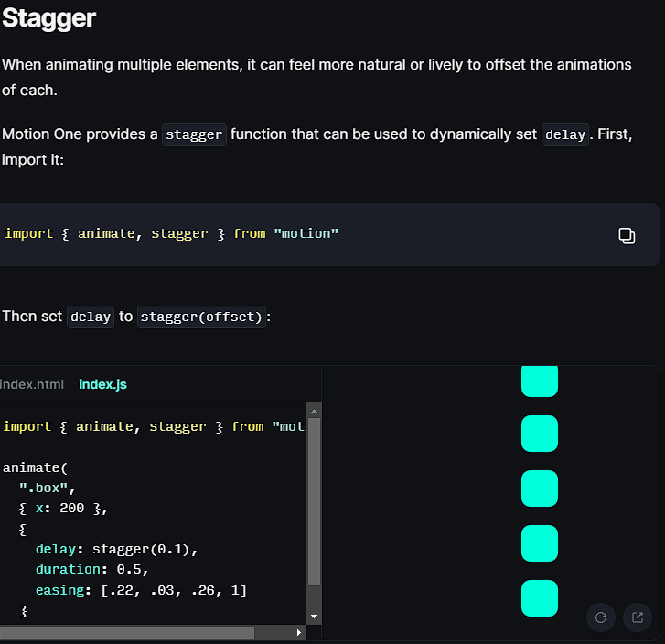Click the editor's horizontal scrollbar thumb
The width and height of the screenshot is (665, 644).
point(128,632)
